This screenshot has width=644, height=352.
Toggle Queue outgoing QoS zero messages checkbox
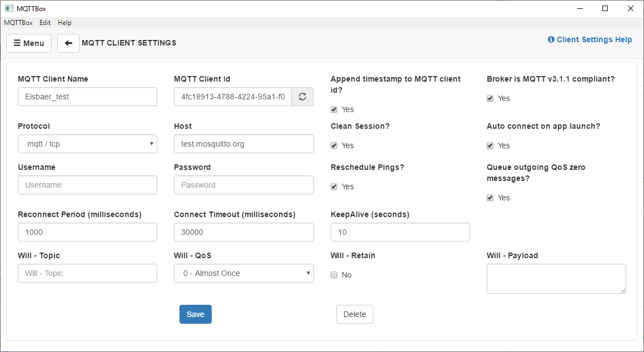coord(490,198)
